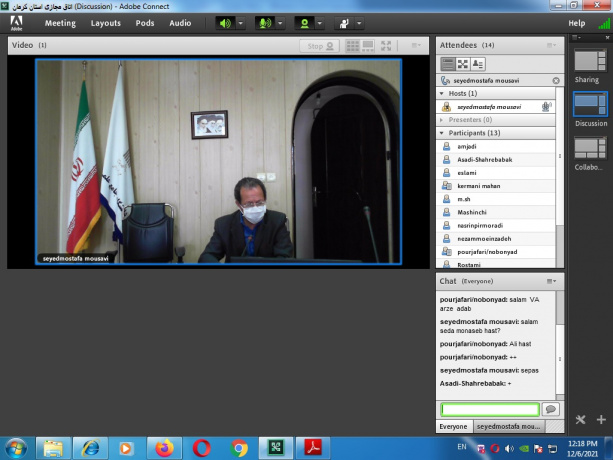Open the Meeting menu
613x460 pixels.
click(x=60, y=23)
